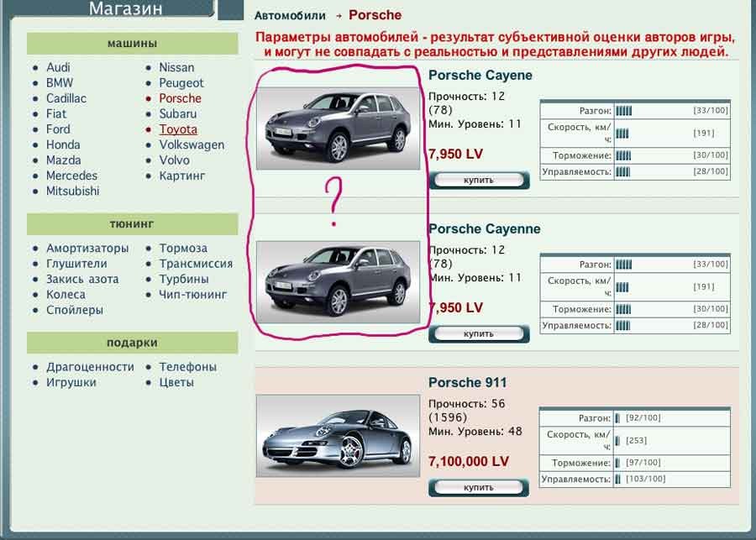The image size is (756, 540).
Task: Click the тюнинг section header
Action: tap(132, 224)
